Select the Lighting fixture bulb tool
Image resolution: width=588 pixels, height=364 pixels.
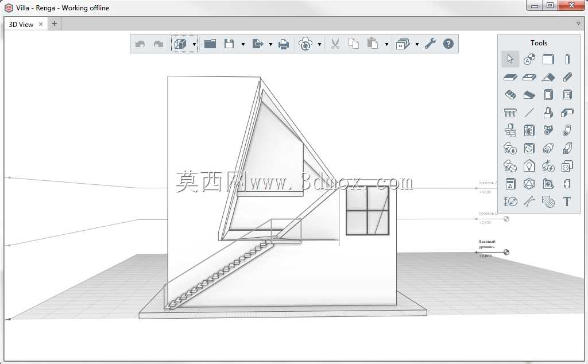(x=529, y=166)
